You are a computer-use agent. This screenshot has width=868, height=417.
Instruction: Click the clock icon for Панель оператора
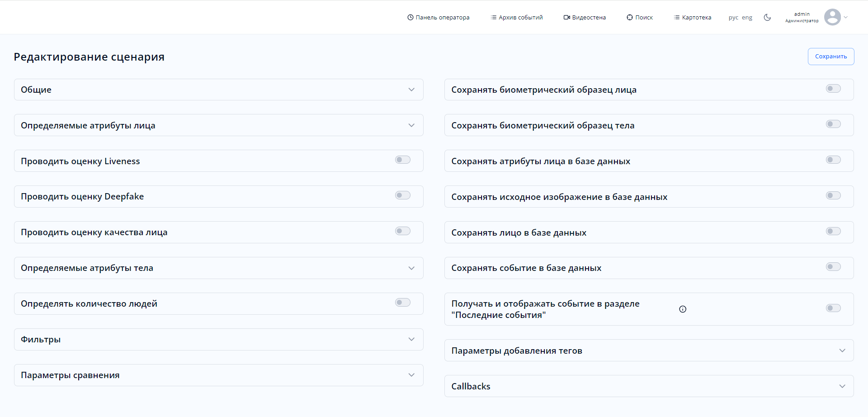coord(410,18)
